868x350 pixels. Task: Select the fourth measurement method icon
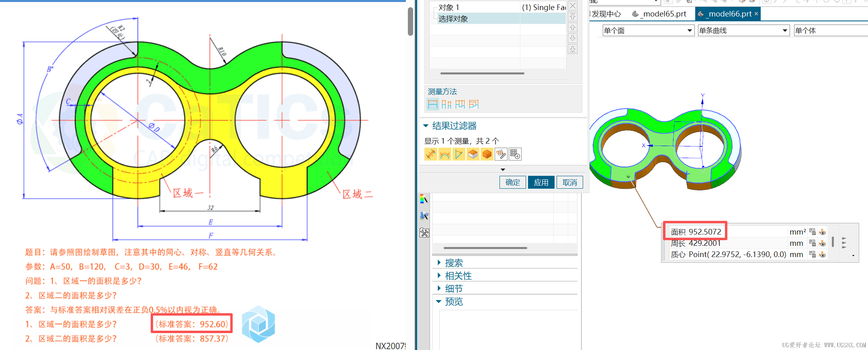(474, 105)
